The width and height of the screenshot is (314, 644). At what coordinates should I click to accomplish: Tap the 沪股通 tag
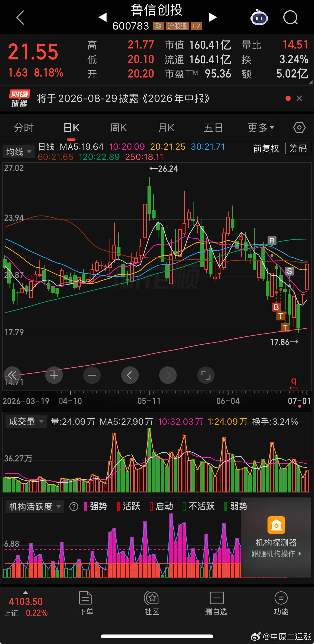click(177, 26)
